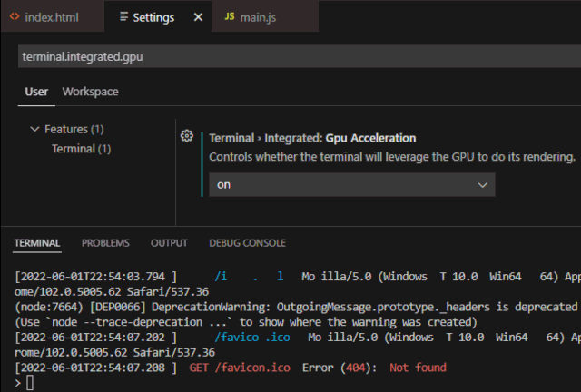Close the Settings tab
581x392 pixels.
tap(198, 17)
